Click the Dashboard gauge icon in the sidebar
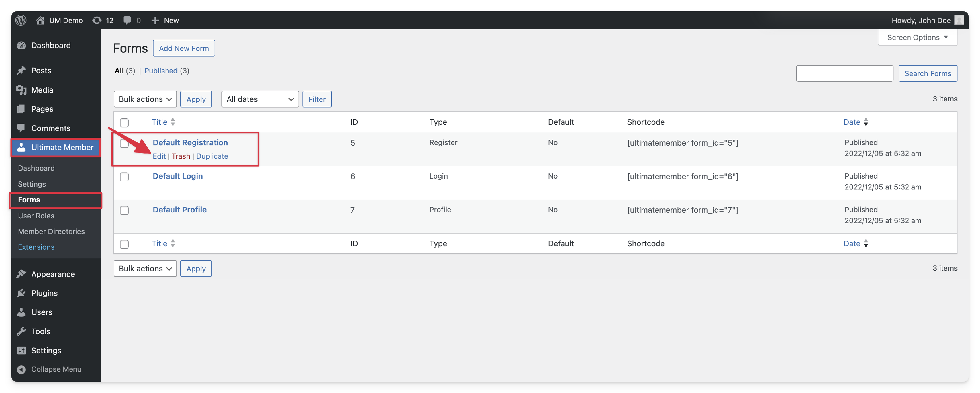 (x=21, y=45)
